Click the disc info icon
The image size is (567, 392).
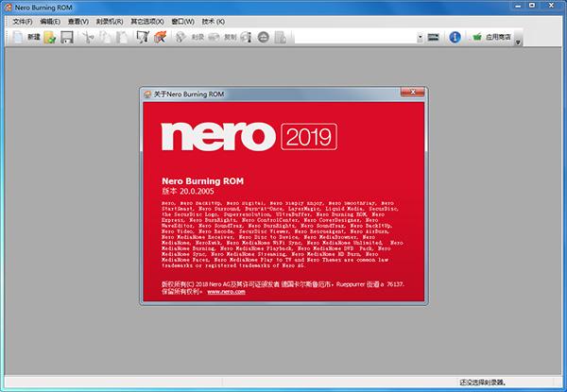point(246,37)
